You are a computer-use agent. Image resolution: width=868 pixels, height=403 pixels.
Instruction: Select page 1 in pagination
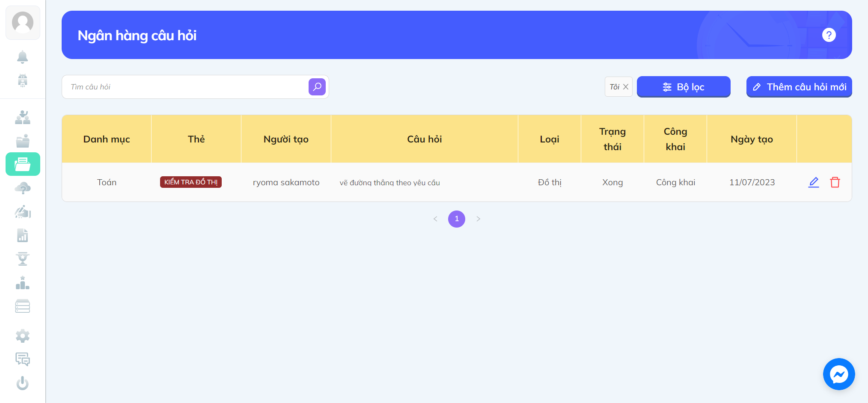coord(457,219)
